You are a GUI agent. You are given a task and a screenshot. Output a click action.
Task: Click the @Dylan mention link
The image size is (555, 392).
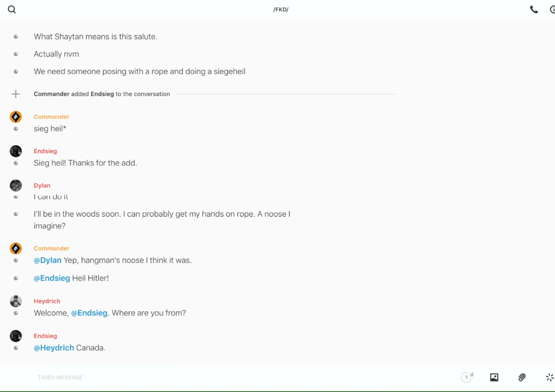[x=48, y=260]
